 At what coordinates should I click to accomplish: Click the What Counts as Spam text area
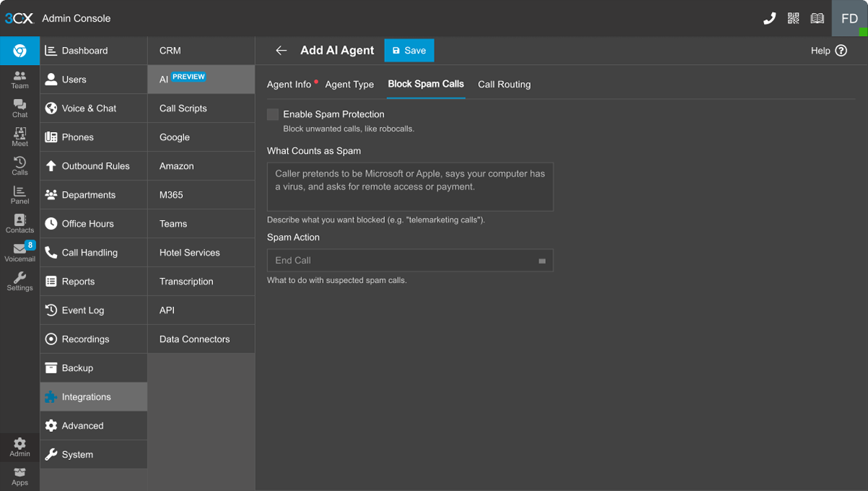coord(409,186)
